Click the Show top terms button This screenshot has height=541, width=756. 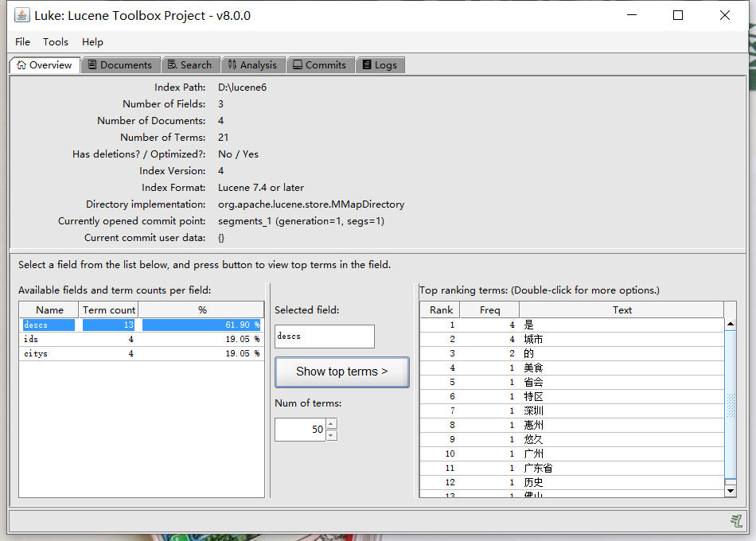(x=342, y=372)
